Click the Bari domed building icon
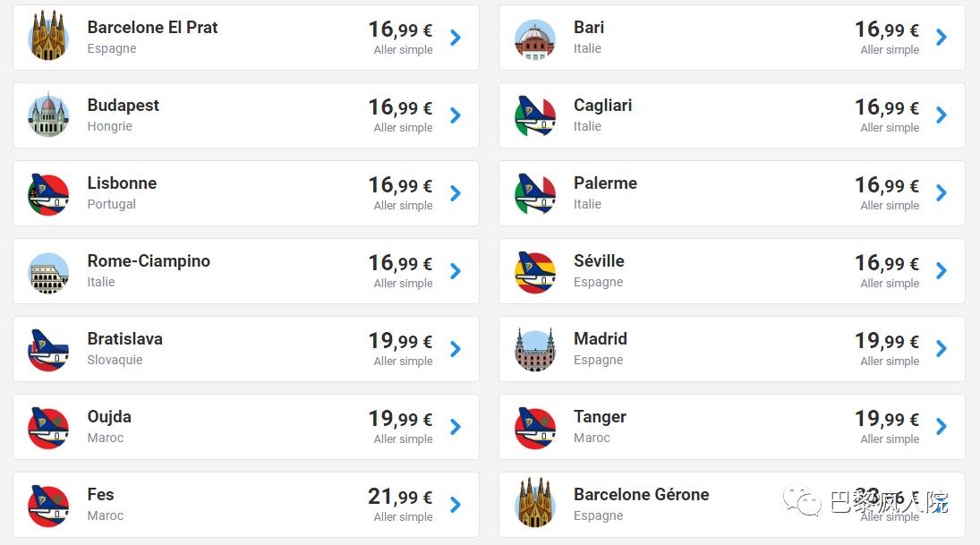The height and width of the screenshot is (545, 980). click(x=535, y=38)
